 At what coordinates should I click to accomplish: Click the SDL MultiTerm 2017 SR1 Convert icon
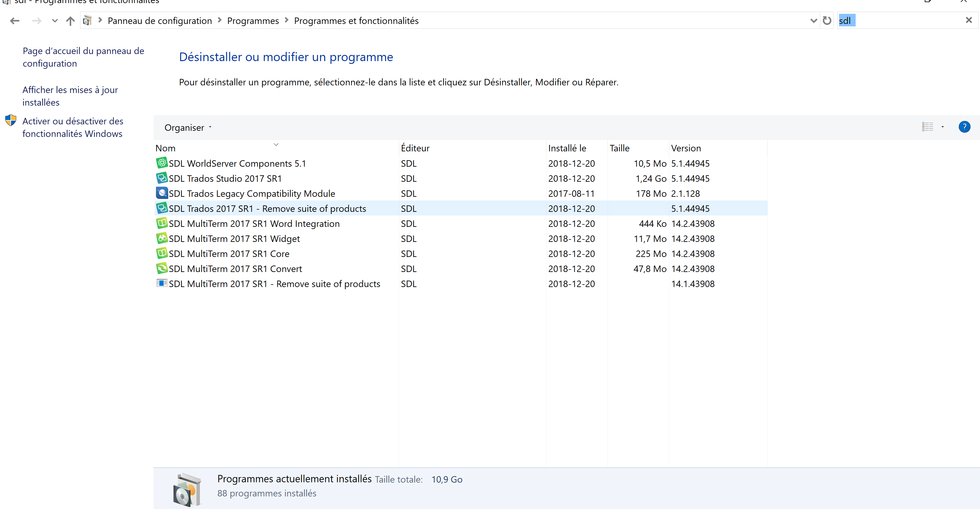click(x=162, y=269)
